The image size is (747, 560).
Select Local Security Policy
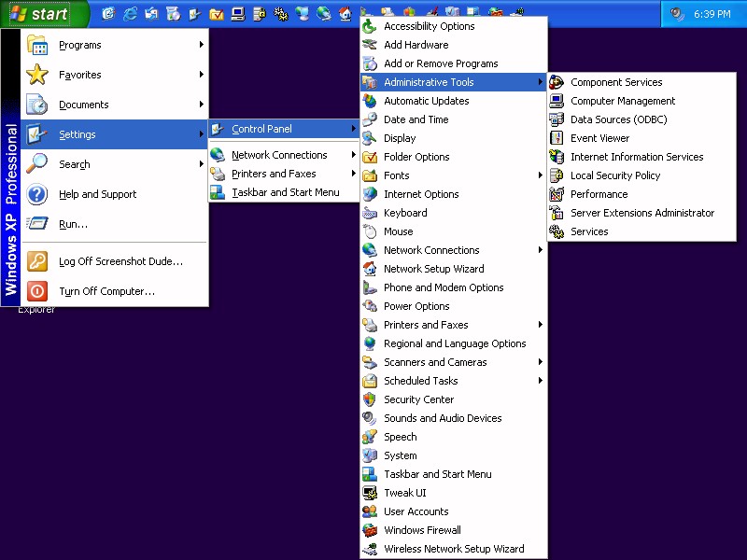[x=614, y=175]
